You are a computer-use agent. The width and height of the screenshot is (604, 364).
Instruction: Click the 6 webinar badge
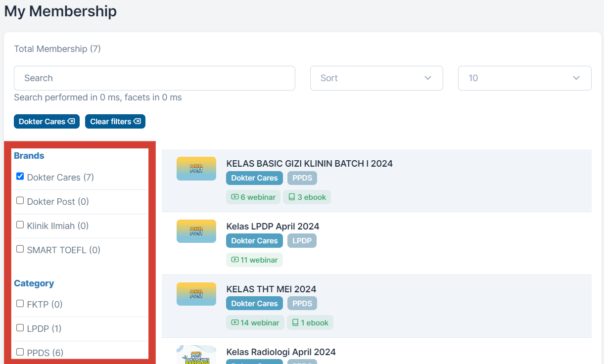point(253,197)
